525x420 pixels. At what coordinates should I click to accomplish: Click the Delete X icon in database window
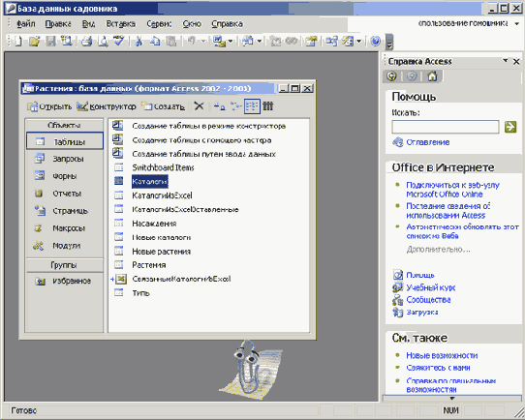(199, 106)
